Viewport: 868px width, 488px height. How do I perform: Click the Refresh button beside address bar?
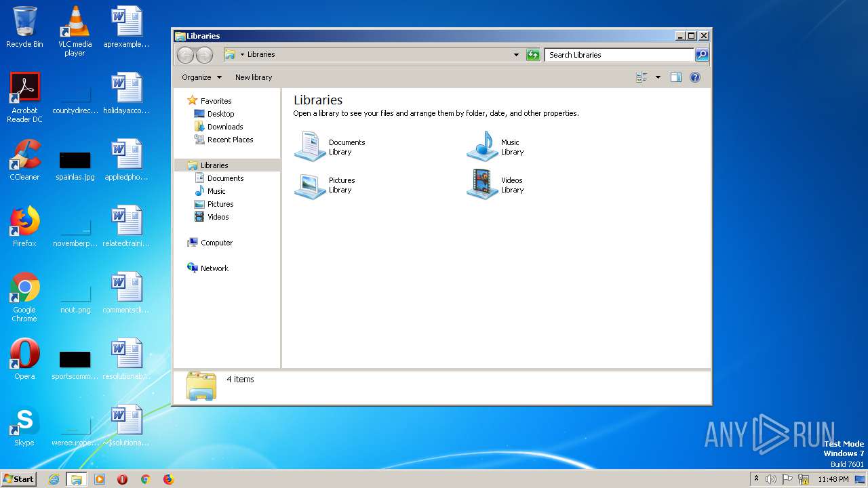click(533, 55)
